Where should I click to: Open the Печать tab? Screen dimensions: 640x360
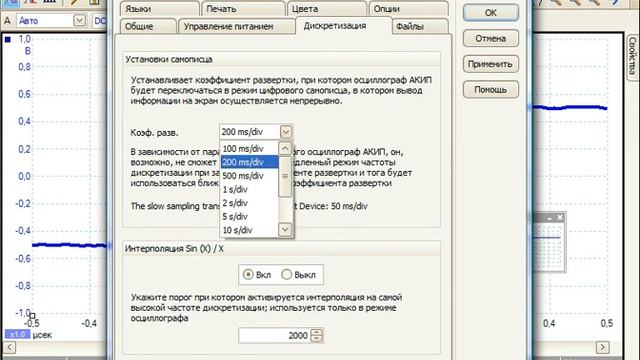(x=243, y=9)
